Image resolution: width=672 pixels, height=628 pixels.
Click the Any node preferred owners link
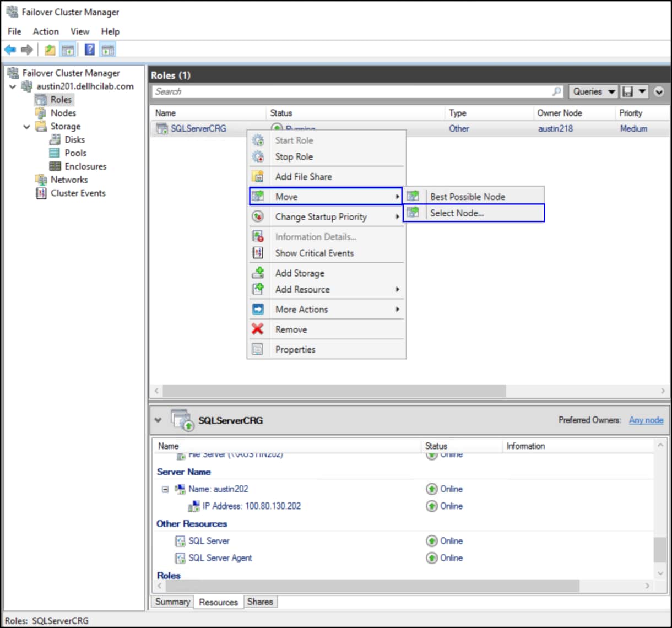click(x=646, y=420)
